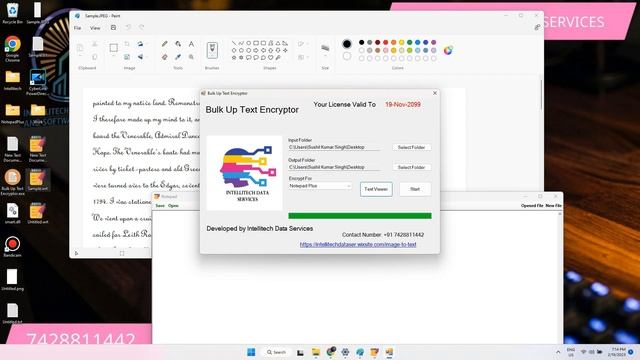Screen dimensions: 640x360
Task: Click the Select tool dropdown arrow under Image
Action: coord(113,56)
